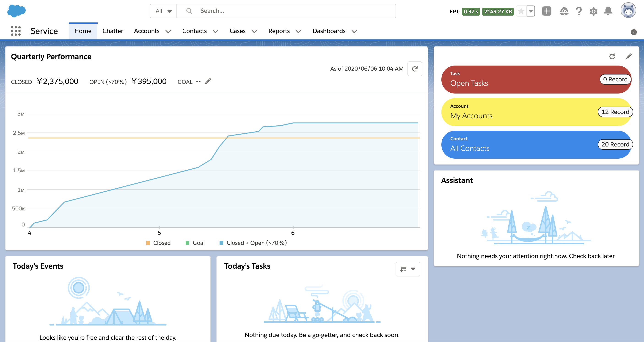This screenshot has width=644, height=342.
Task: Open the global actions plus icon
Action: point(547,11)
